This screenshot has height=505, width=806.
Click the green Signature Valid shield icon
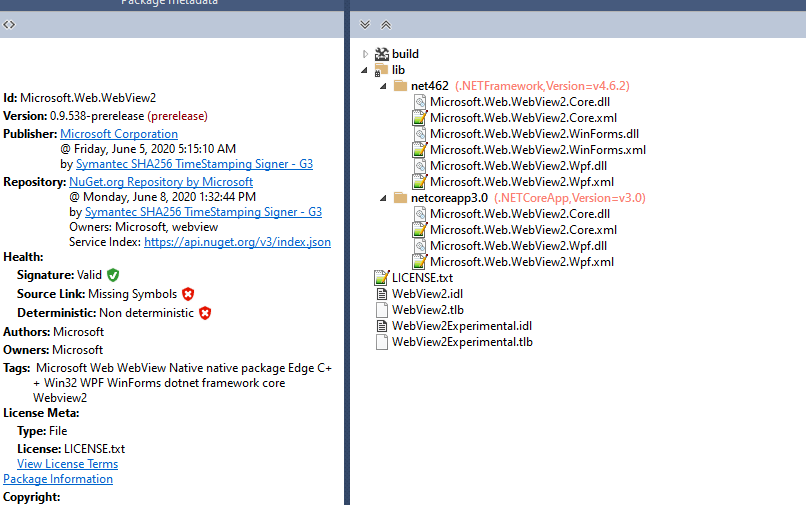(113, 275)
